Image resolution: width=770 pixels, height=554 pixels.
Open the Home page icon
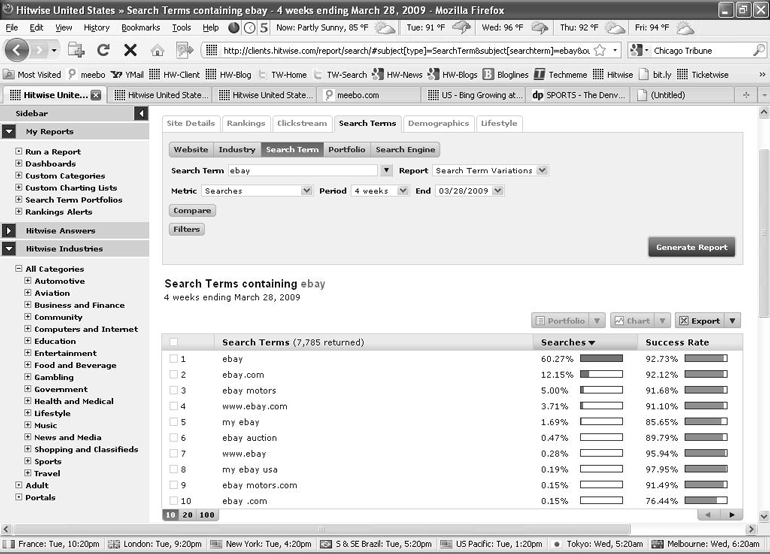157,50
